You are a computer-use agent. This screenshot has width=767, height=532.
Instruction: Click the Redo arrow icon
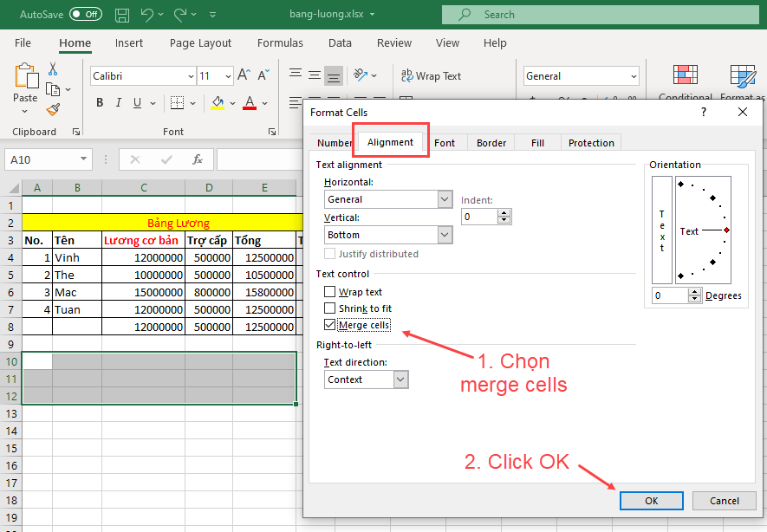click(x=180, y=15)
